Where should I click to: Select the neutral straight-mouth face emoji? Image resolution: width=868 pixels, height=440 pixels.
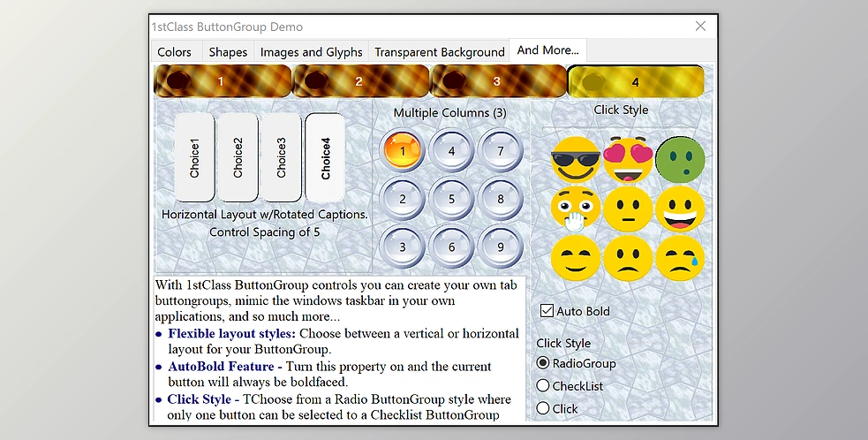click(x=628, y=209)
